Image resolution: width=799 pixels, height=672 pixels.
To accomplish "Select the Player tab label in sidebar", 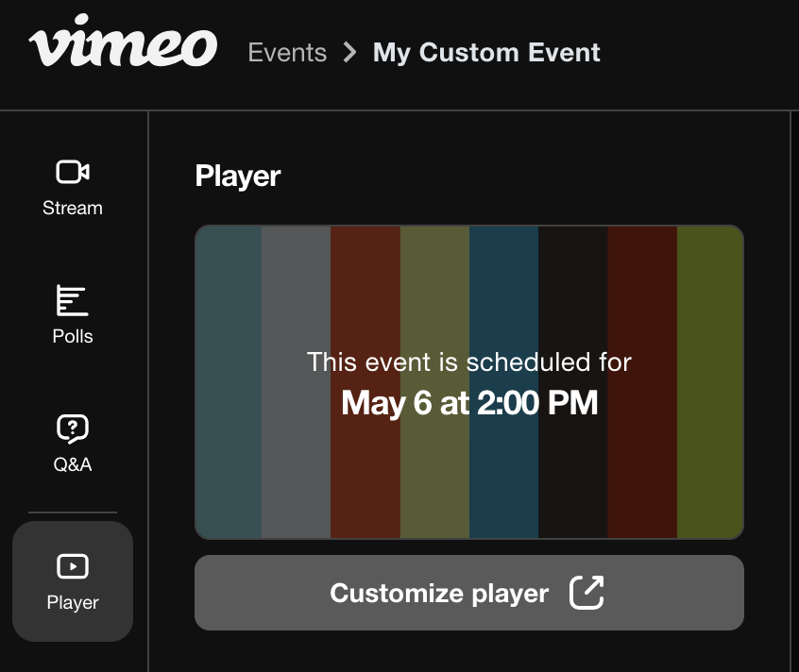I will [73, 602].
